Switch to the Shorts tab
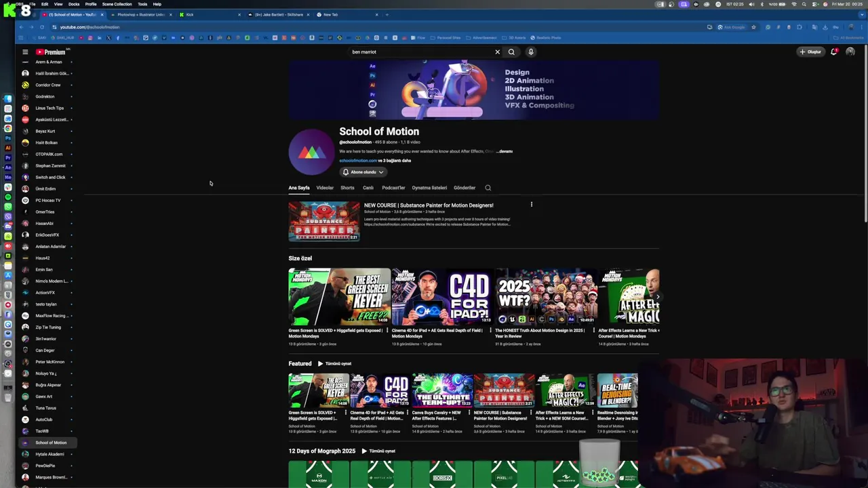Image resolution: width=868 pixels, height=488 pixels. click(347, 188)
